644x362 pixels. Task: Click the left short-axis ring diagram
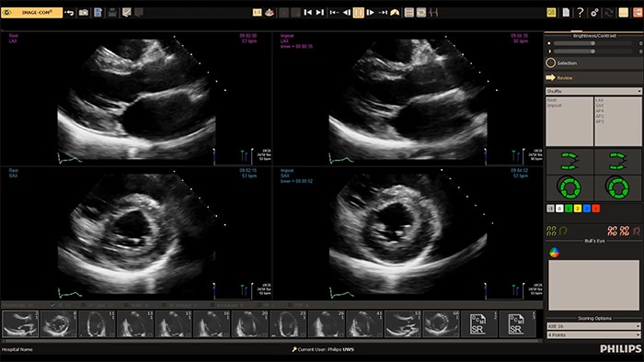(569, 187)
